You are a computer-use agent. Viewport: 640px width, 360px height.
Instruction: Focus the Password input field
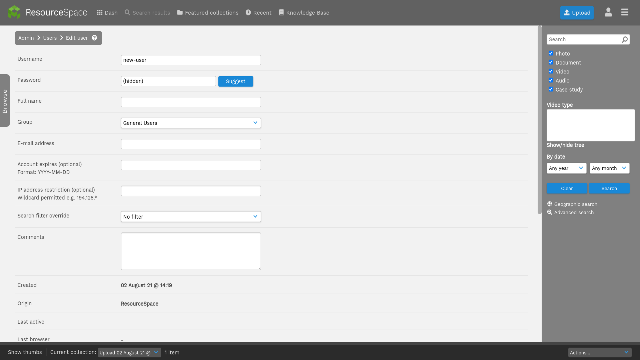coord(168,81)
